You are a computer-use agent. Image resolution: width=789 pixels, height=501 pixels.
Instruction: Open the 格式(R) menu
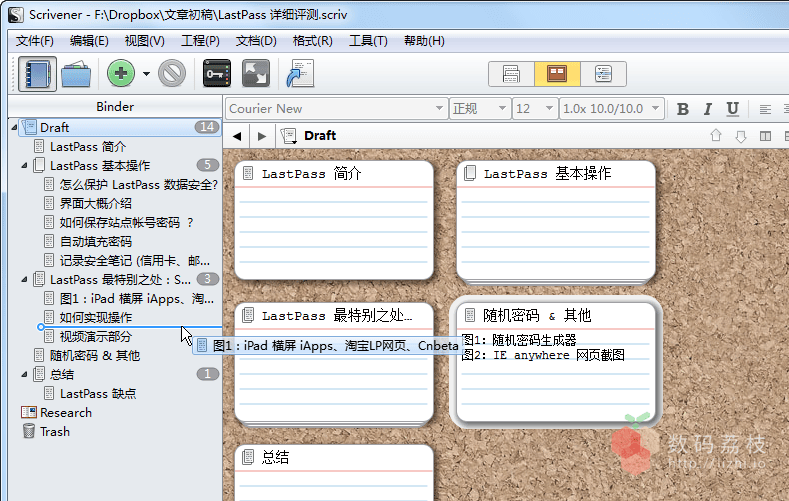click(312, 41)
